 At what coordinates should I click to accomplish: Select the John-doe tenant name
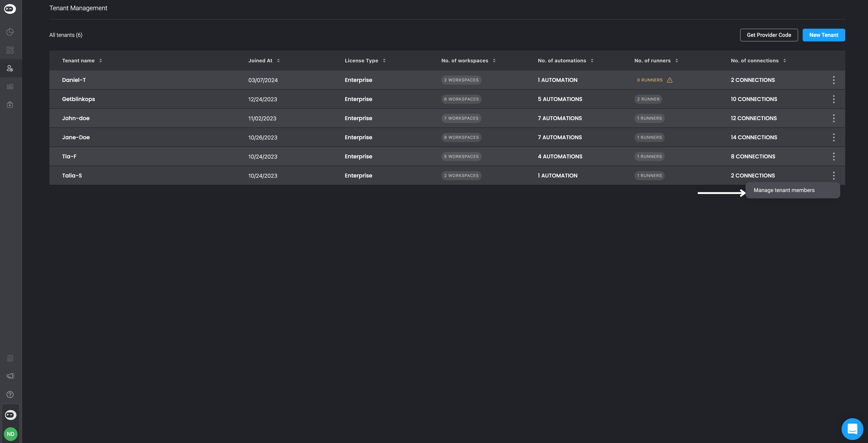point(76,118)
